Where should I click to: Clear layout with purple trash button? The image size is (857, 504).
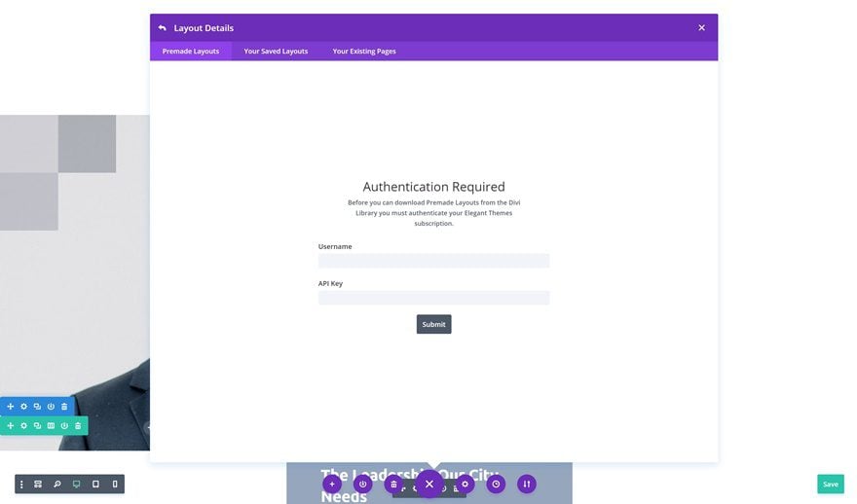pos(393,485)
